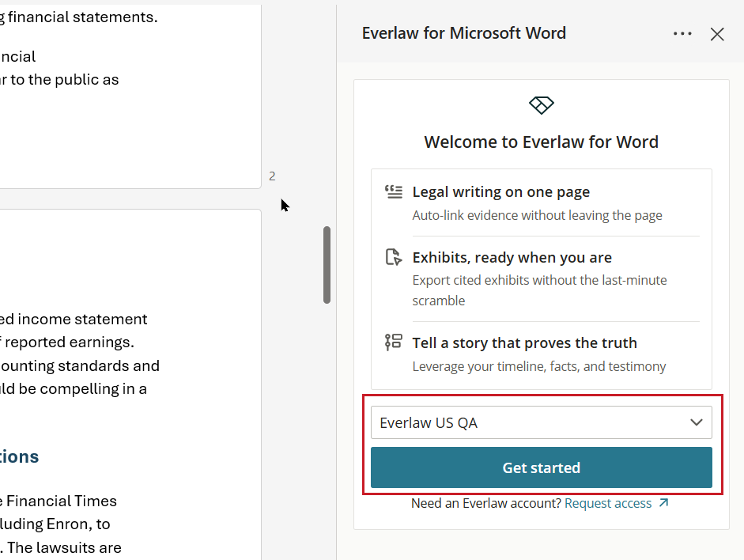Click the 'Everlaw for Microsoft Word' pane title
Screen dimensions: 744x560
point(464,33)
